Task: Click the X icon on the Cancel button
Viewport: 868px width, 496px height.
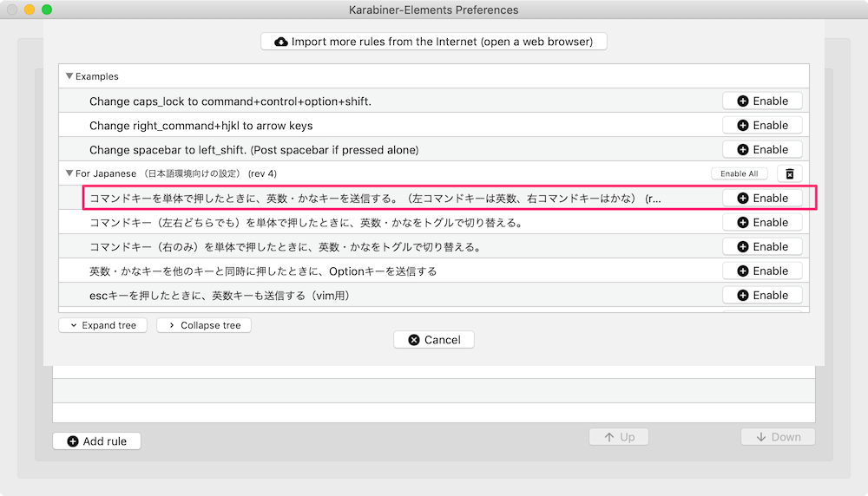Action: [413, 340]
